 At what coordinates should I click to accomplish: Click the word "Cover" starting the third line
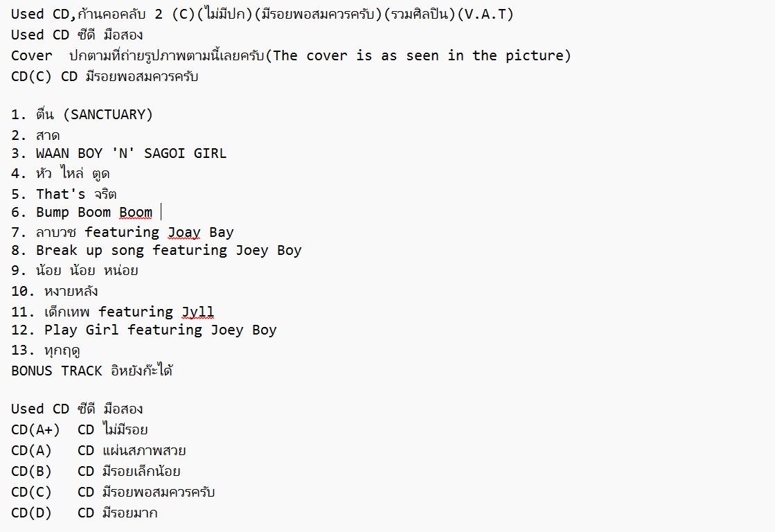[x=32, y=55]
